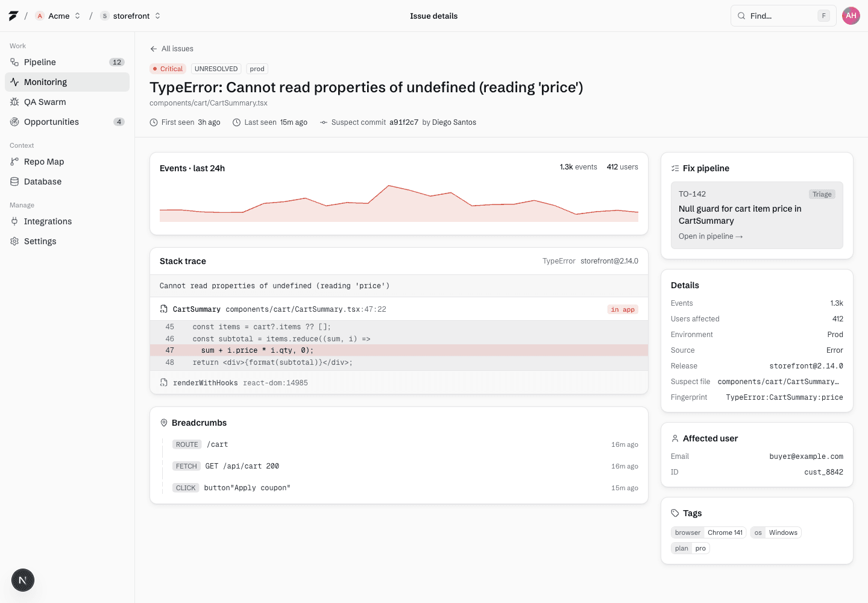Go to QA Swarm
This screenshot has height=603, width=868.
67,102
